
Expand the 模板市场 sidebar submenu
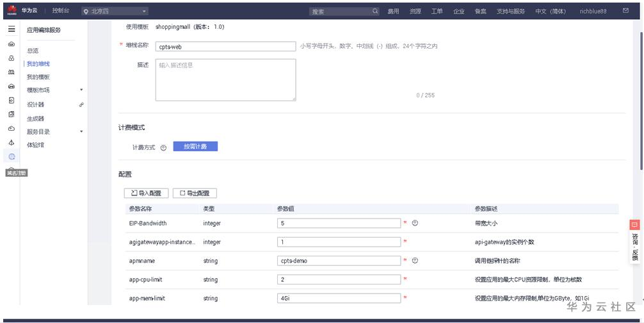pyautogui.click(x=81, y=90)
